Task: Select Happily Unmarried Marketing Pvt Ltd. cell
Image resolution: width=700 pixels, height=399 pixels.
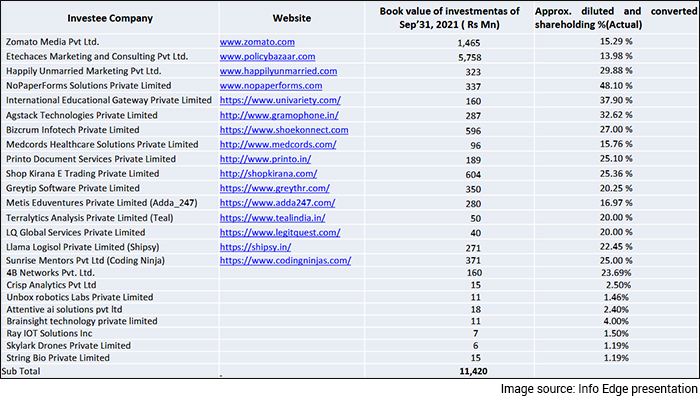Action: tap(83, 71)
